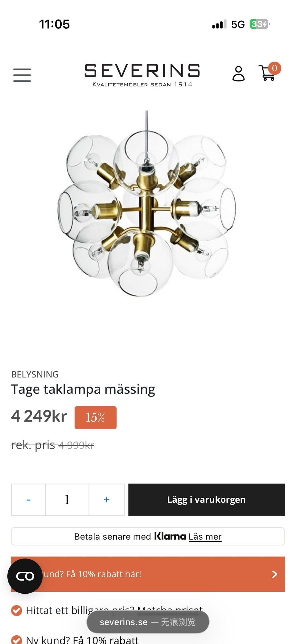Tap the 15% discount badge
Viewport: 296px width, 644px height.
coord(96,418)
